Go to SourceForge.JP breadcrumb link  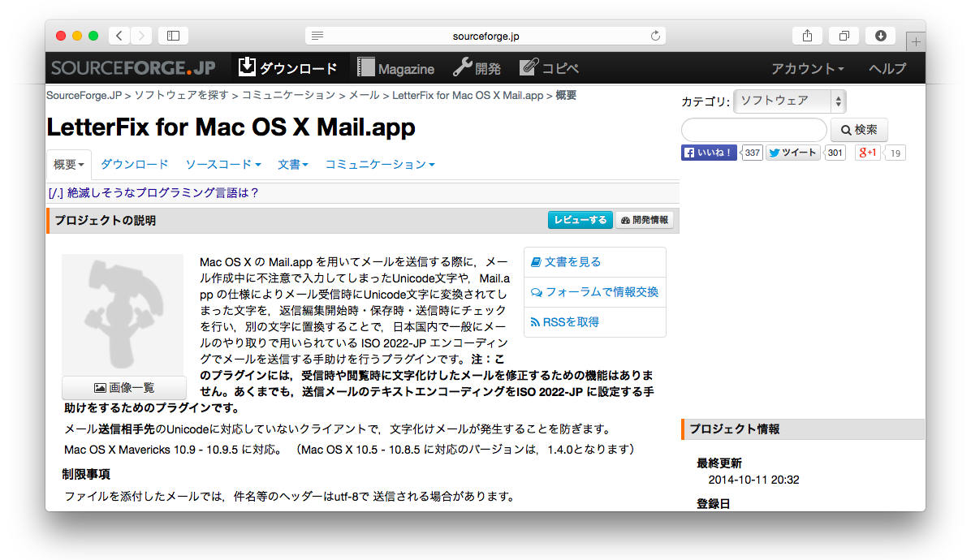tap(84, 95)
